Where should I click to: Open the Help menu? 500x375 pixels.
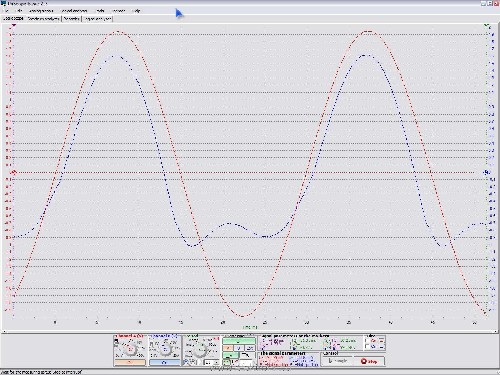pyautogui.click(x=136, y=11)
